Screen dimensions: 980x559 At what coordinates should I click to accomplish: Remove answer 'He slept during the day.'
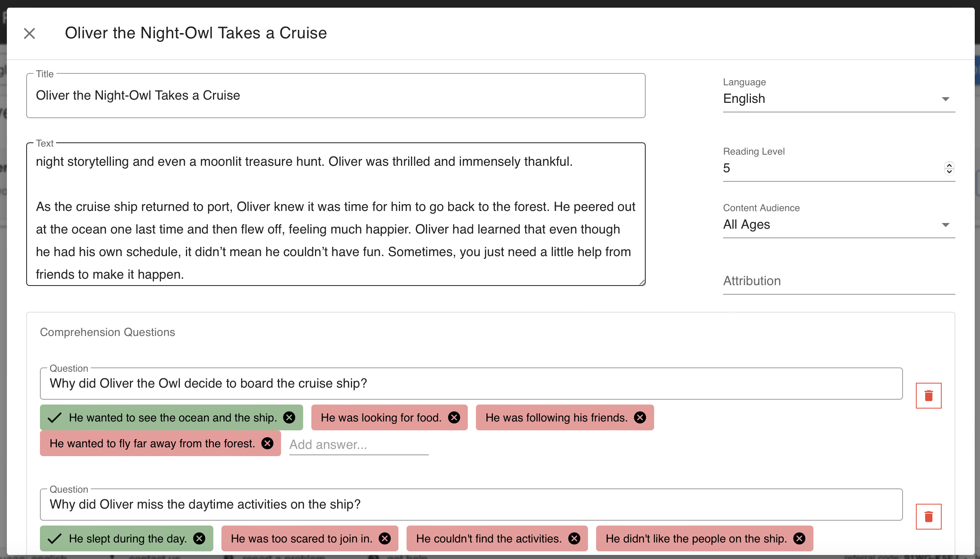[x=199, y=538]
